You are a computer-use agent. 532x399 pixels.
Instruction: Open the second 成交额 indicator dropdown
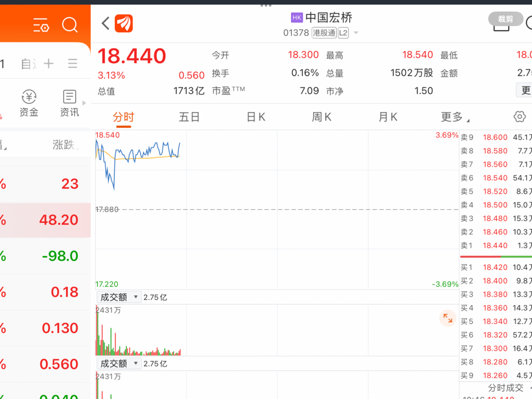click(x=118, y=364)
